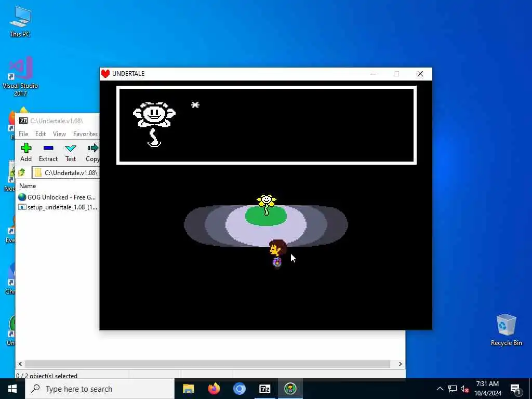Open Firefox from taskbar

tap(214, 389)
